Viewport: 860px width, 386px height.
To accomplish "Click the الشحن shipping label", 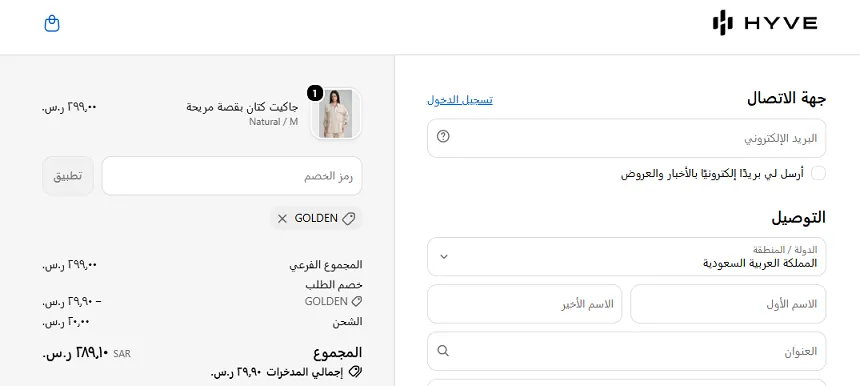I will 347,321.
